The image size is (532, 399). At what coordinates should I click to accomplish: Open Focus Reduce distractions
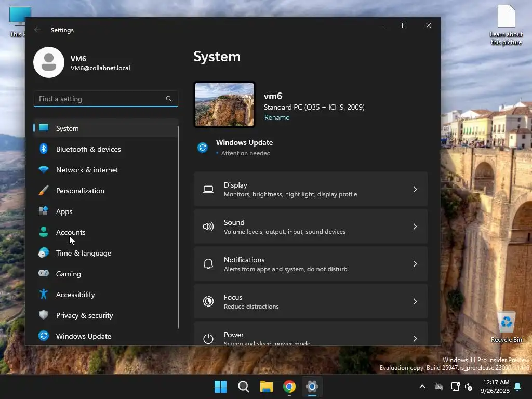click(311, 301)
